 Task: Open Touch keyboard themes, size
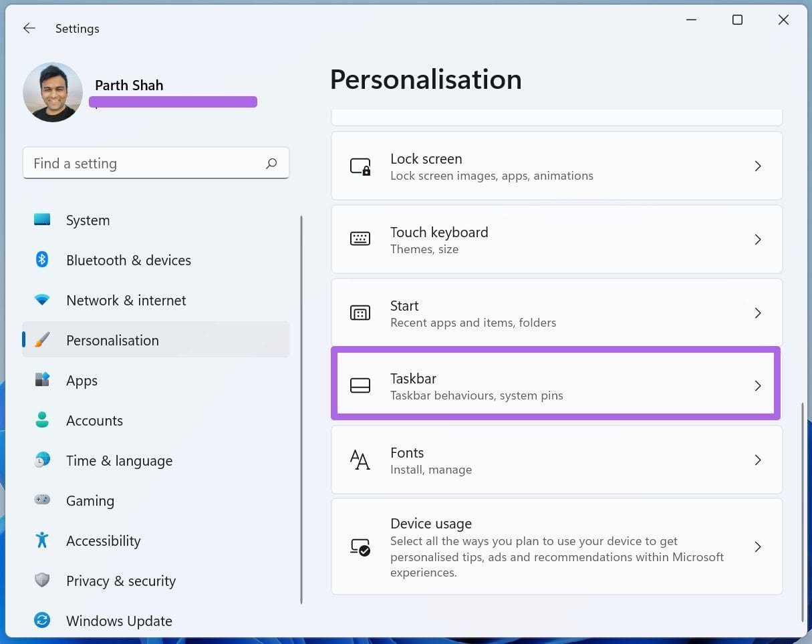[x=557, y=239]
